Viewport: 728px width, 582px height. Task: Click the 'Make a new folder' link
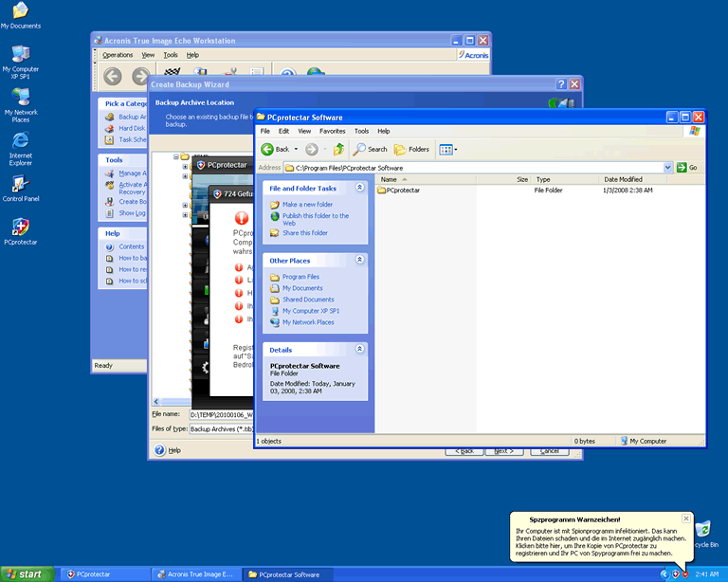[x=307, y=205]
